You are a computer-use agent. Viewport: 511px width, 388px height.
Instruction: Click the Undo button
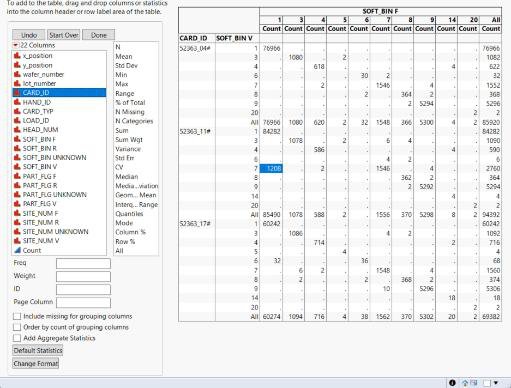coord(29,35)
